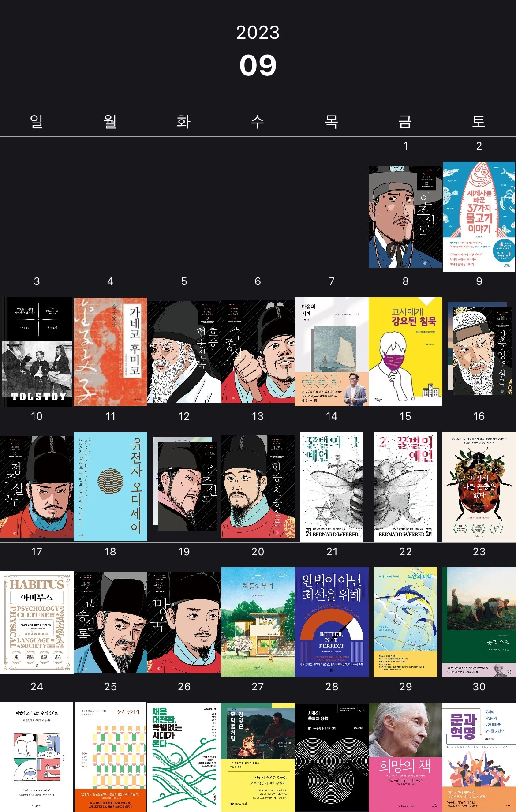Image resolution: width=516 pixels, height=812 pixels.
Task: Open 꿀벌의 예언 volume 1 cover
Action: [332, 487]
